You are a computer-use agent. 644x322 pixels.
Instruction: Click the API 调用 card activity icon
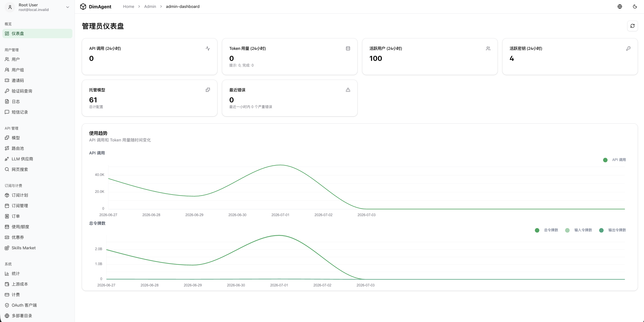tap(208, 48)
